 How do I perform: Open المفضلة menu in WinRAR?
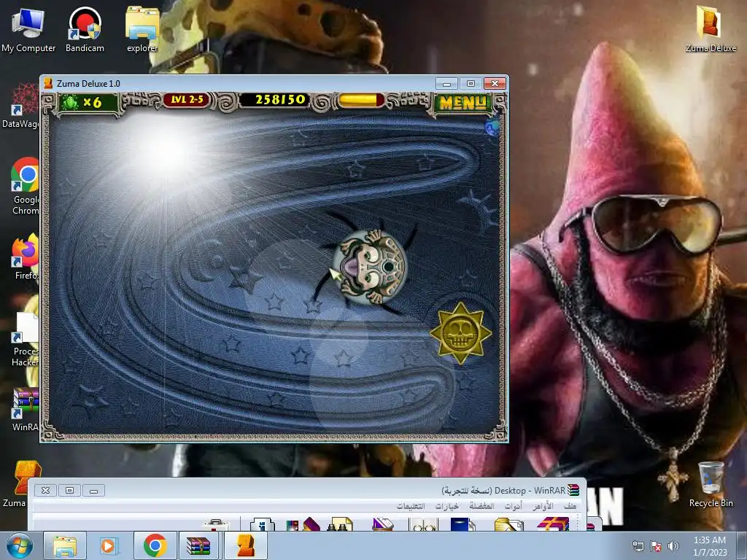(481, 506)
